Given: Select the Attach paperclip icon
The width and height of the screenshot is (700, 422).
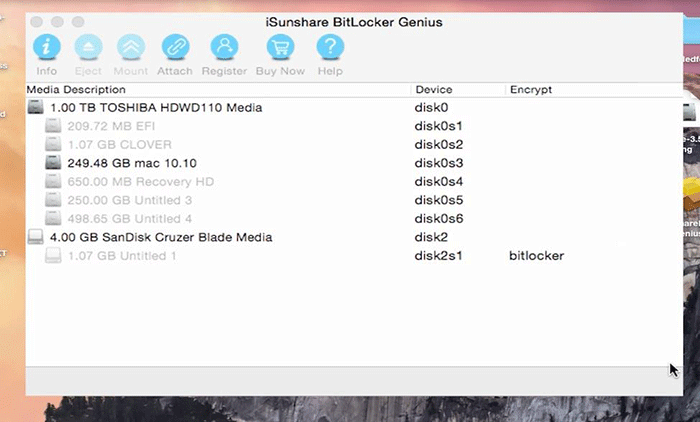Looking at the screenshot, I should click(x=175, y=46).
